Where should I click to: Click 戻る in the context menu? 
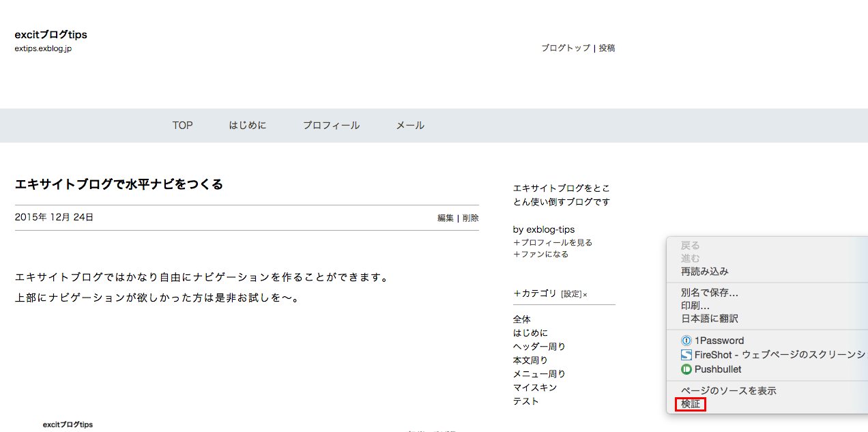(x=691, y=246)
